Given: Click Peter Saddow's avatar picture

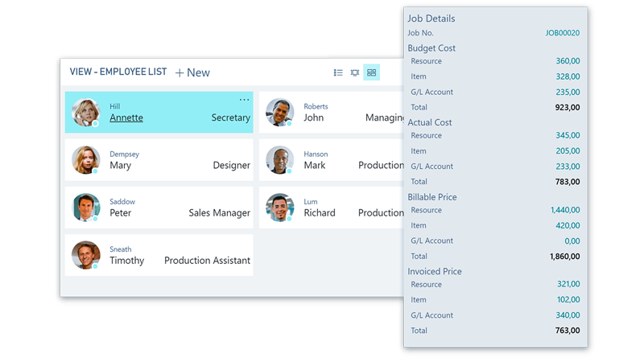Looking at the screenshot, I should 85,208.
